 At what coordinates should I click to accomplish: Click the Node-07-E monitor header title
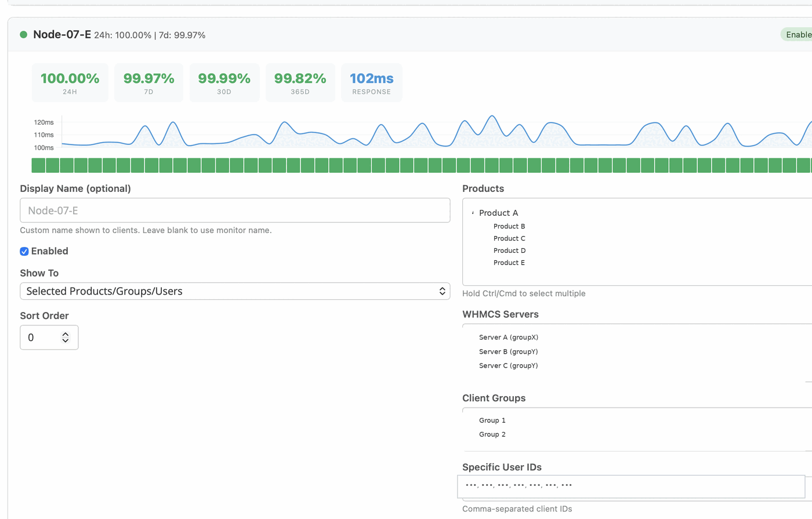click(62, 34)
